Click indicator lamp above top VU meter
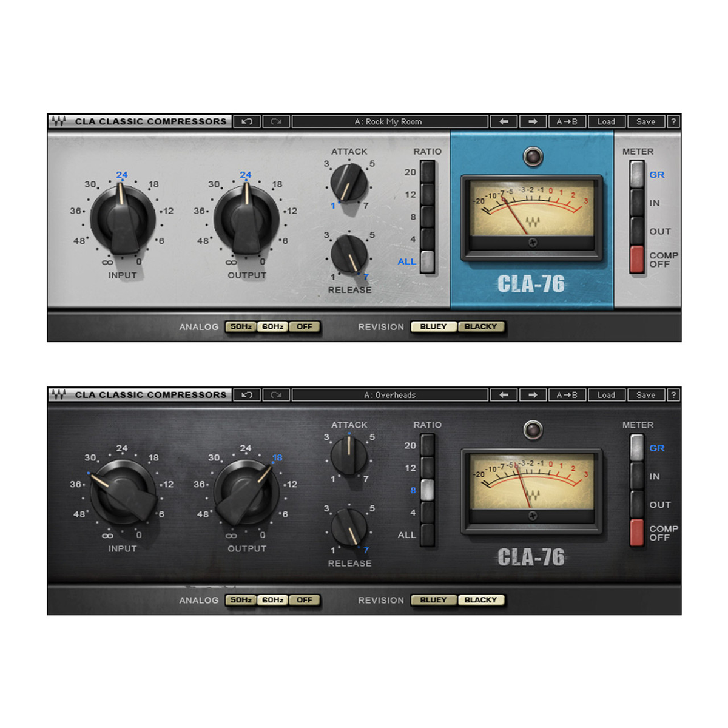728x728 pixels. (533, 157)
